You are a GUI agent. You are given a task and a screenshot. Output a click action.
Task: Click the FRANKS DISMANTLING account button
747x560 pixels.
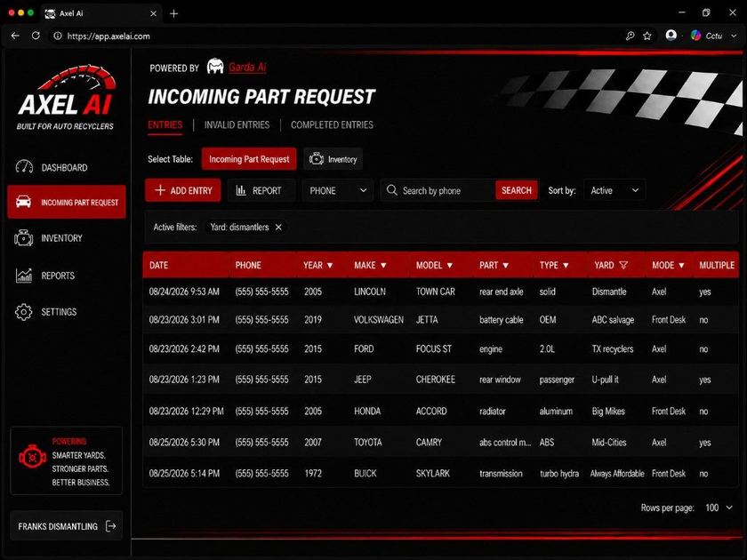point(66,525)
